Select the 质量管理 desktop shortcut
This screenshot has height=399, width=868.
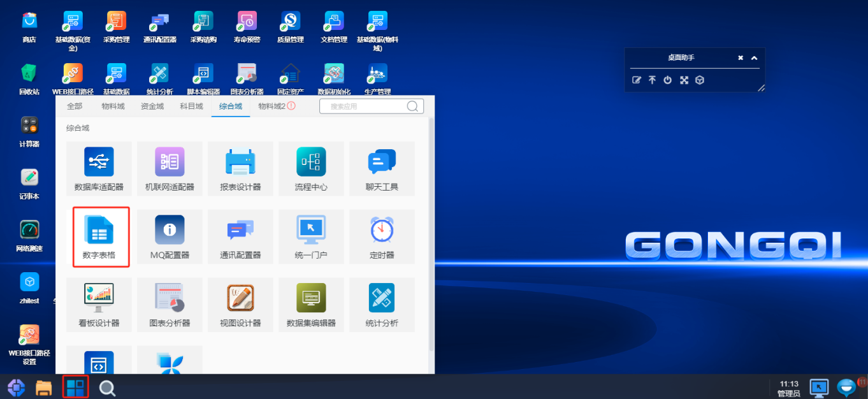[291, 27]
